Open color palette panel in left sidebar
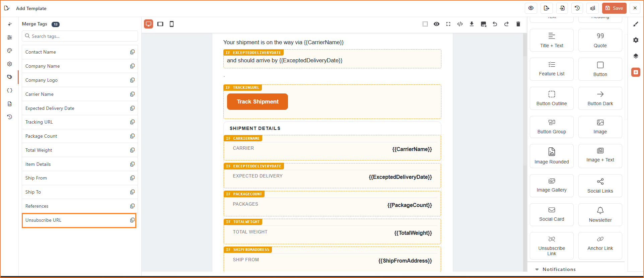Image resolution: width=644 pixels, height=278 pixels. point(10,51)
